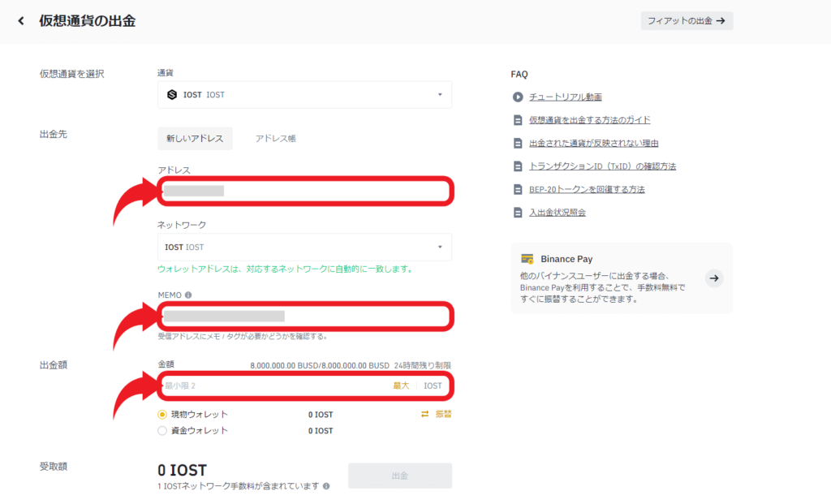
Task: Click the 仮想通貨の出金 page title
Action: (88, 20)
